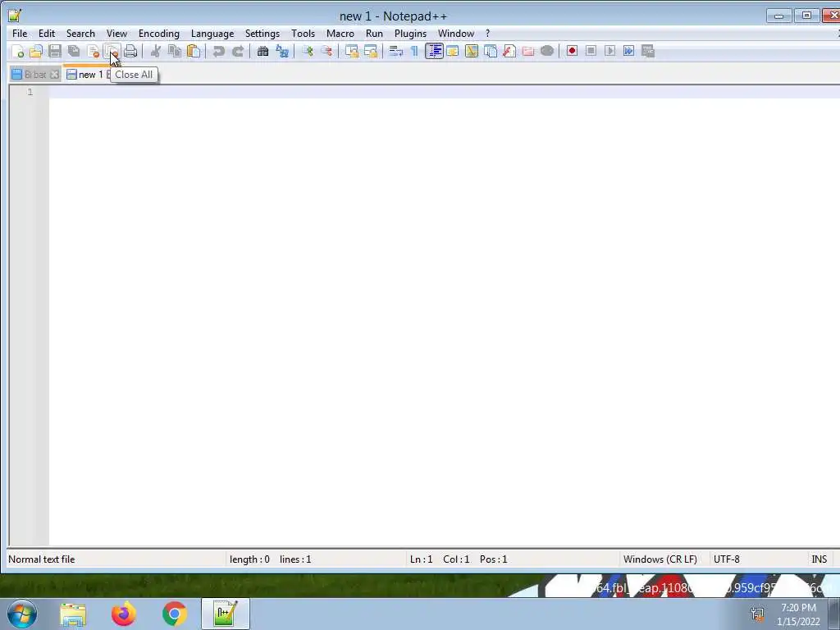Open the ? help menu
The image size is (840, 630).
487,33
